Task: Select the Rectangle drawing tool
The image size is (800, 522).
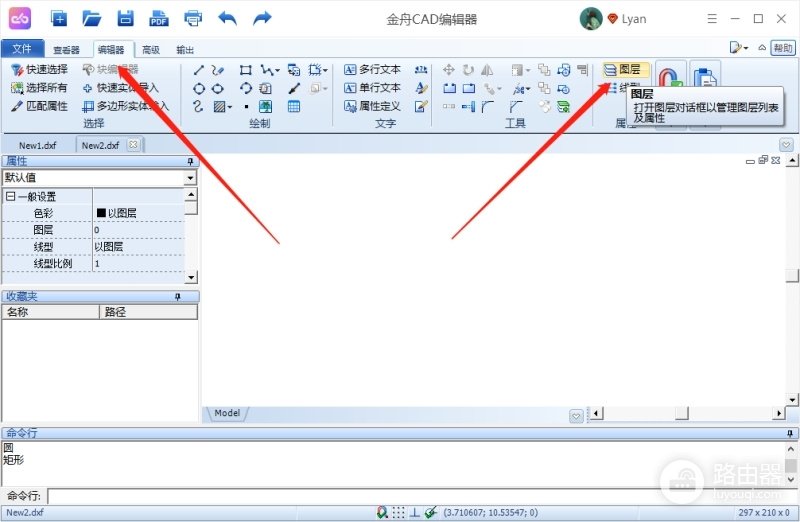Action: tap(245, 70)
